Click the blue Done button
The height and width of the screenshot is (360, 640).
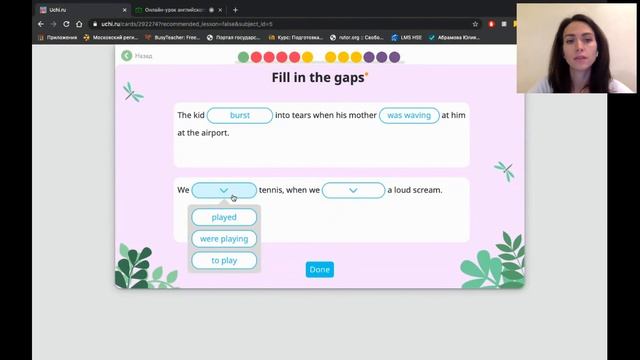(320, 269)
